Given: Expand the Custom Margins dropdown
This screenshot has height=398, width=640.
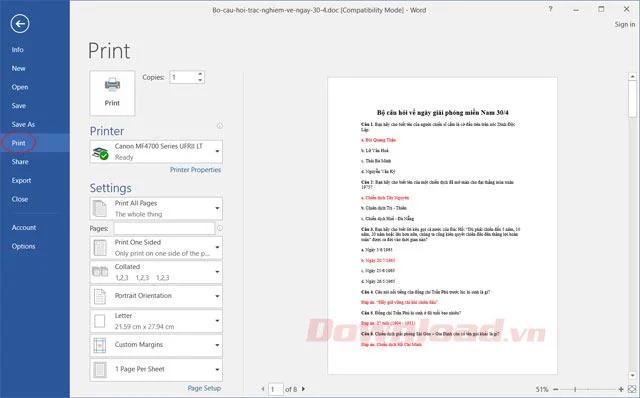Looking at the screenshot, I should point(156,345).
